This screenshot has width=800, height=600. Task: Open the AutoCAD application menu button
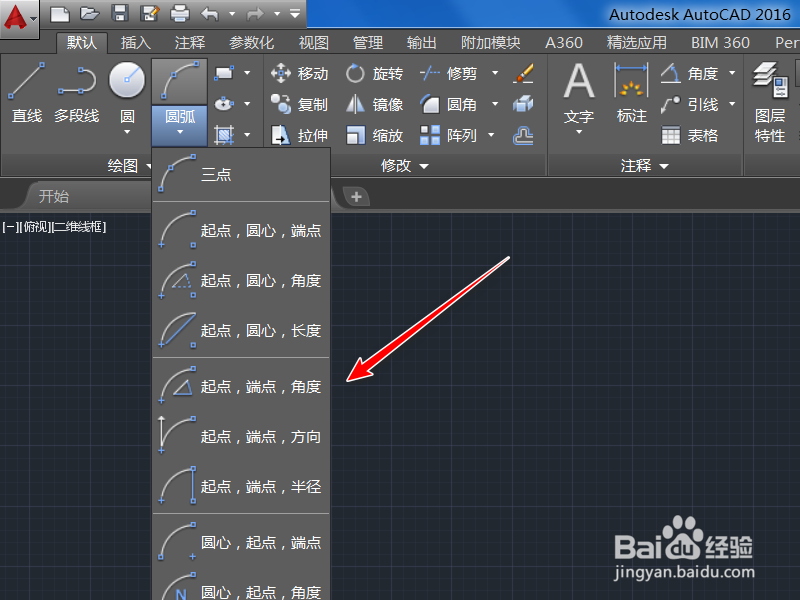[x=19, y=18]
